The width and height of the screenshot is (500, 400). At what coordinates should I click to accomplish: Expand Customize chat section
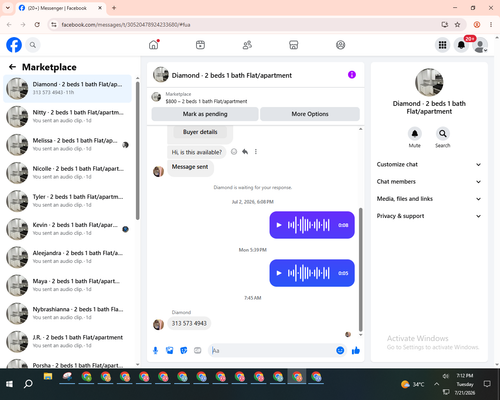[x=429, y=164]
